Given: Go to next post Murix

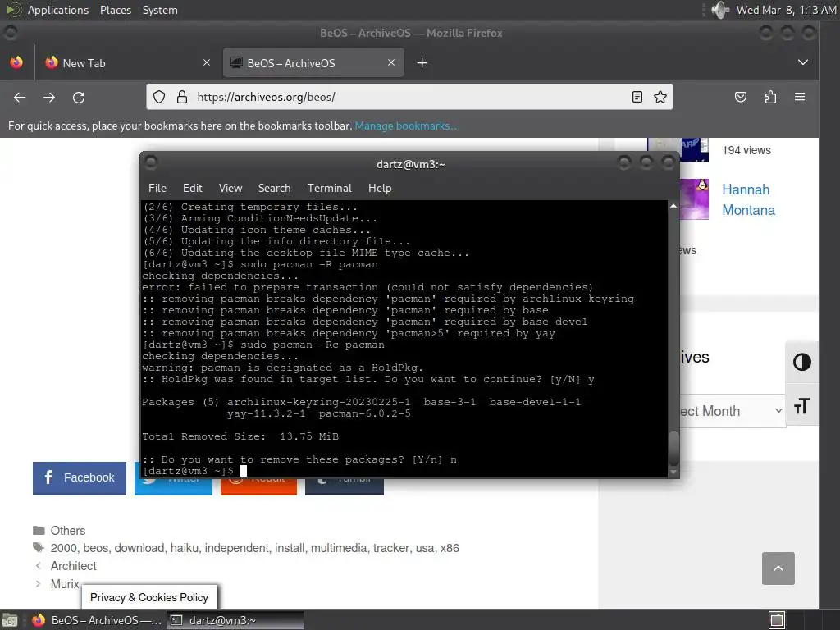Looking at the screenshot, I should pos(65,583).
